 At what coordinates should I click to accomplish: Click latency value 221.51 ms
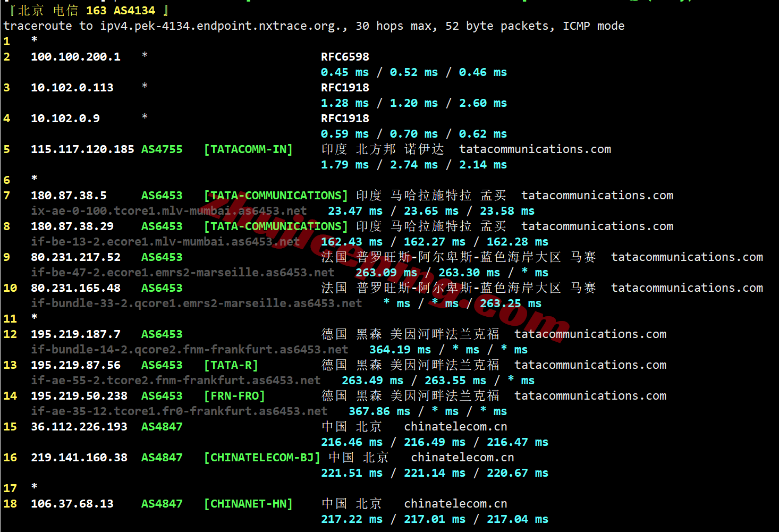[x=352, y=473]
